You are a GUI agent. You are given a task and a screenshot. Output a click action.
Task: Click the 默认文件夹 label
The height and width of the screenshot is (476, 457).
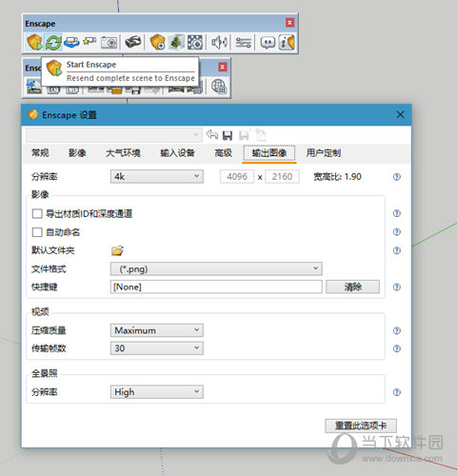pyautogui.click(x=52, y=250)
